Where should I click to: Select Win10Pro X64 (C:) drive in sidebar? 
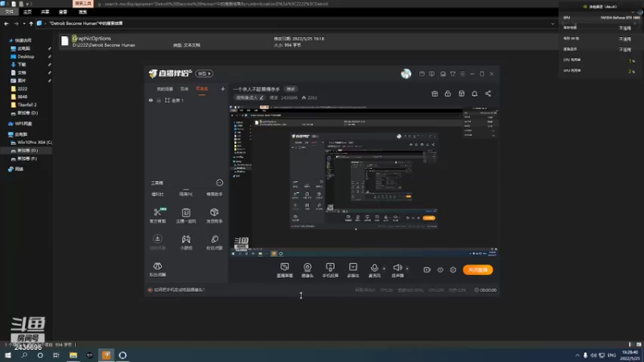click(31, 142)
